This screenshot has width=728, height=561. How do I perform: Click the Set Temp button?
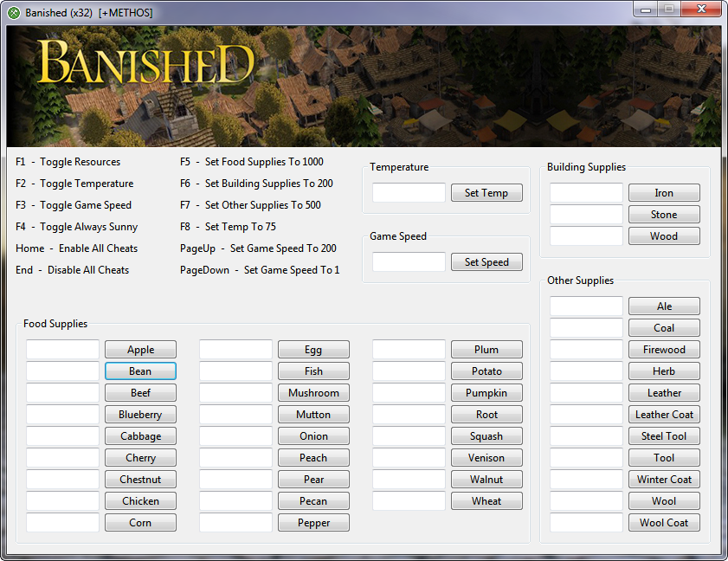[x=486, y=193]
